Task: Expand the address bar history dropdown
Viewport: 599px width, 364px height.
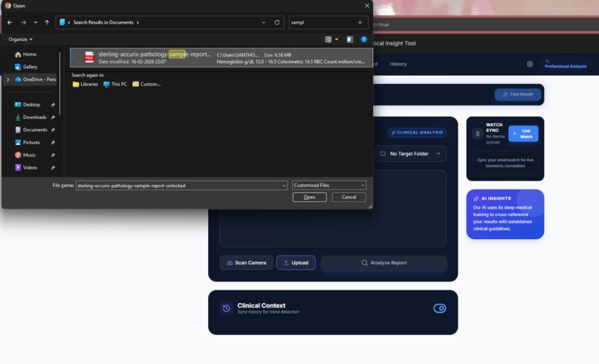Action: point(264,22)
